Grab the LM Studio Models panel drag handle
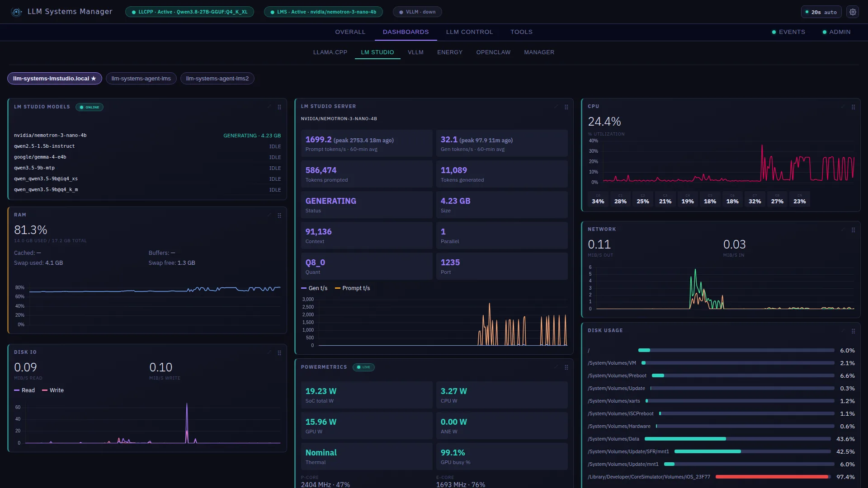This screenshot has width=868, height=488. pos(279,107)
